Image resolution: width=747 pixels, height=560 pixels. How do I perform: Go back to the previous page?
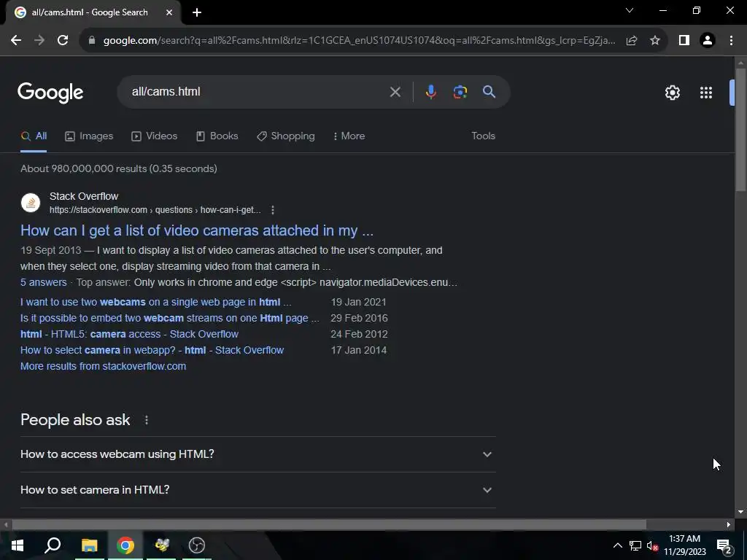[x=16, y=41]
